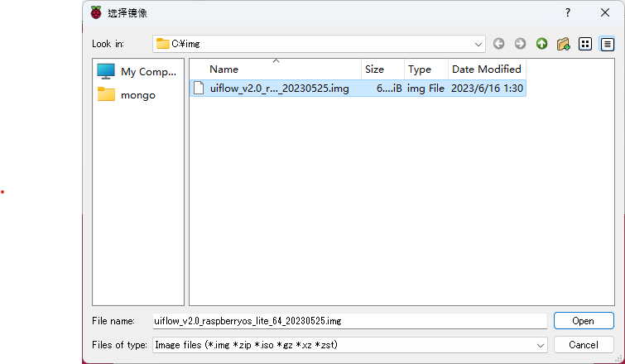The image size is (625, 364).
Task: Click the File name input field
Action: coord(349,321)
